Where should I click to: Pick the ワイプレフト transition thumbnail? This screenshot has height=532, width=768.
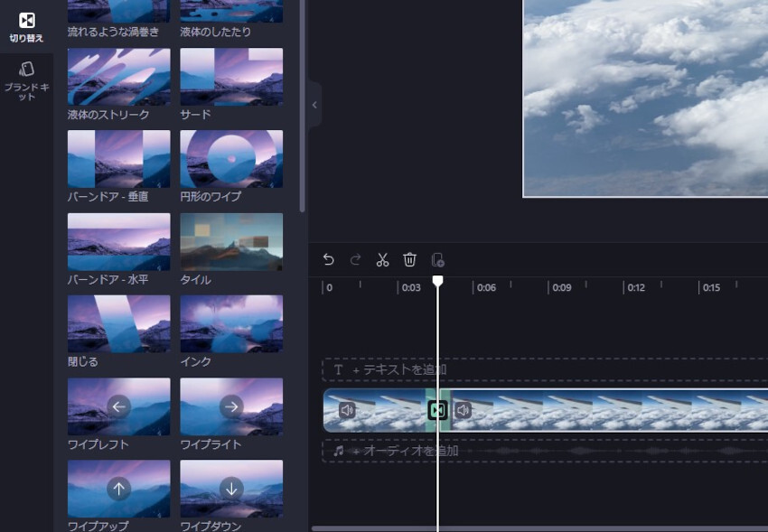[118, 406]
